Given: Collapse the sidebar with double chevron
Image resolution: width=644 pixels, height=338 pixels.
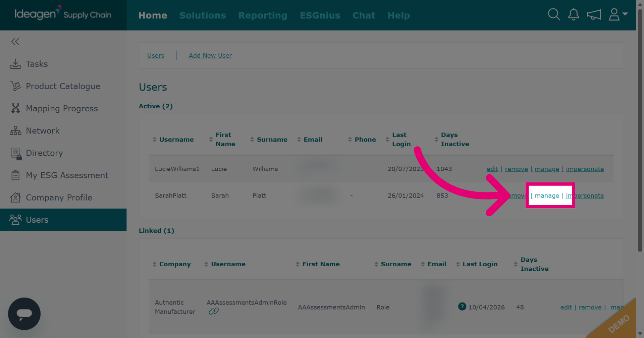Looking at the screenshot, I should tap(15, 41).
